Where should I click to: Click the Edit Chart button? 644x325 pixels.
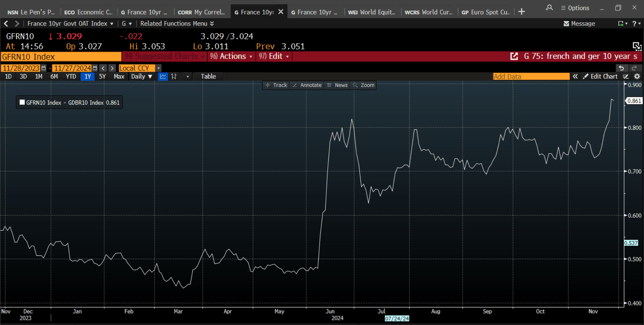click(x=600, y=76)
